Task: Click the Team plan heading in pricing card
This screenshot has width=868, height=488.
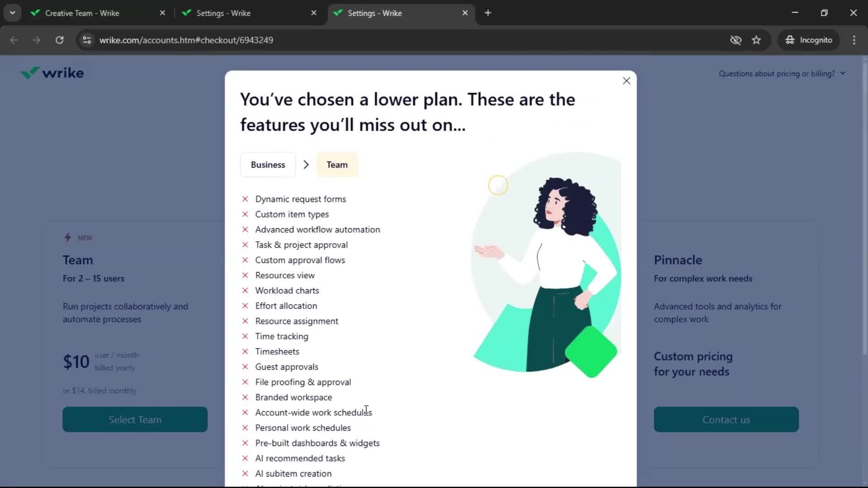Action: tap(78, 260)
